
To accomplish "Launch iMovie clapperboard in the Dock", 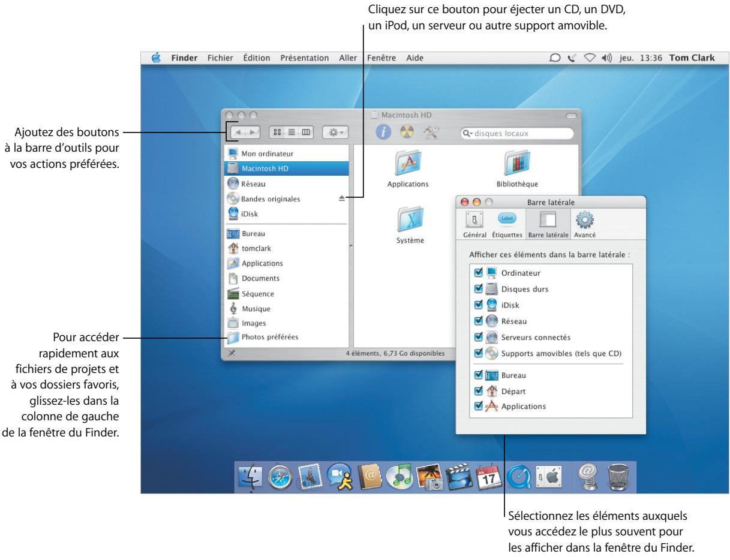I will [459, 478].
